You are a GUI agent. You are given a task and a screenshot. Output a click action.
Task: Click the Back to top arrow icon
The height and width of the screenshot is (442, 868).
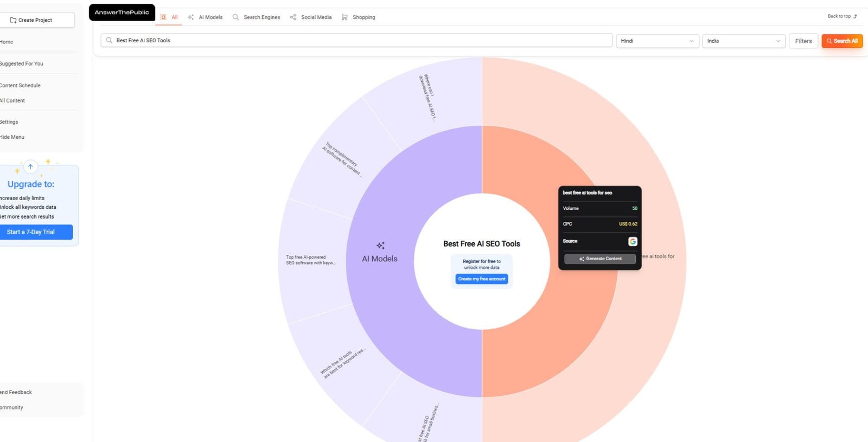(x=855, y=16)
